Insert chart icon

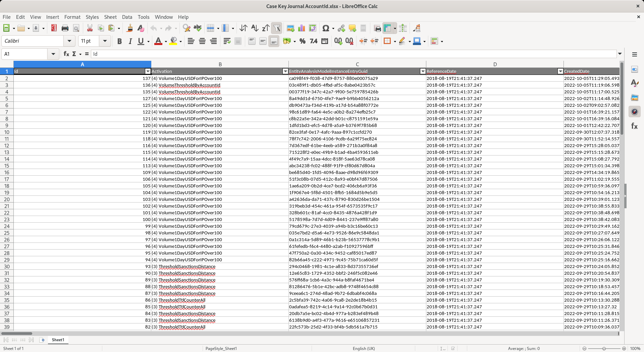point(302,28)
